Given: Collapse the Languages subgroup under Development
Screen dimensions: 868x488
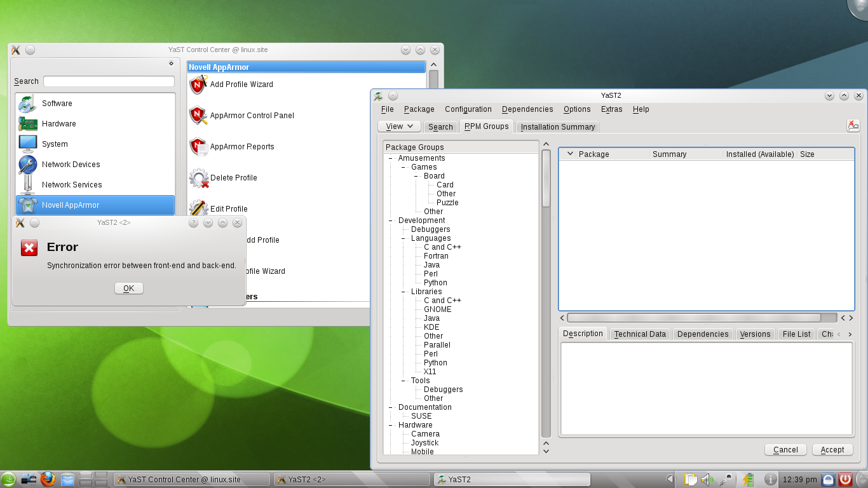Looking at the screenshot, I should tap(404, 238).
